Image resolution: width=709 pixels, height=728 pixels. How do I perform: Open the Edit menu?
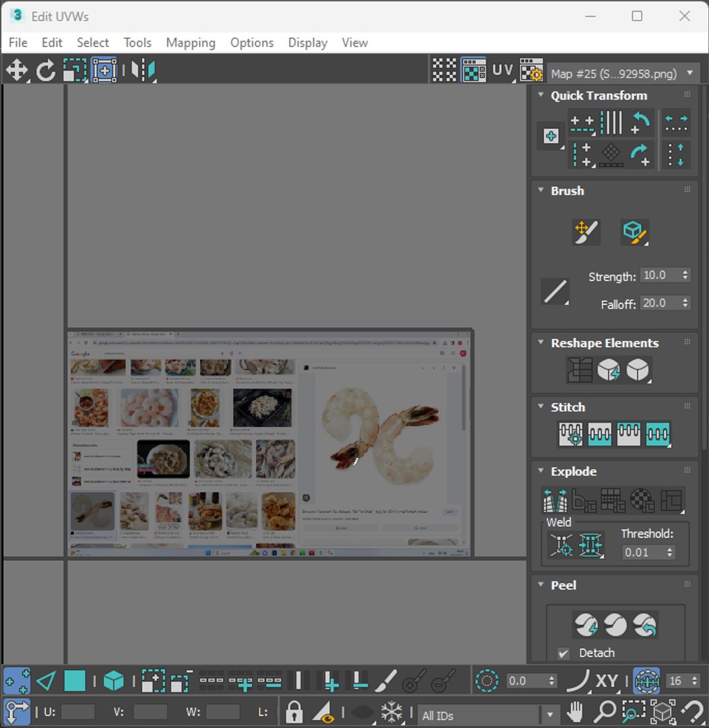tap(52, 42)
